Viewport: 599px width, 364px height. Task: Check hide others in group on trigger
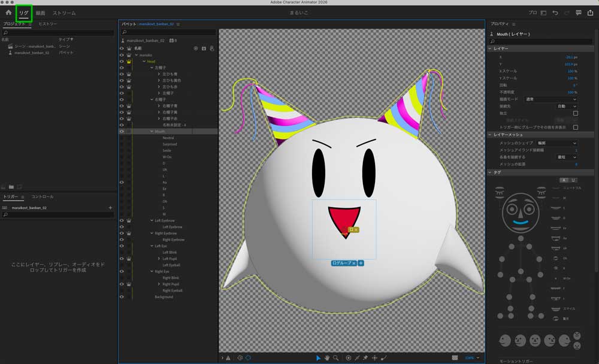click(576, 127)
